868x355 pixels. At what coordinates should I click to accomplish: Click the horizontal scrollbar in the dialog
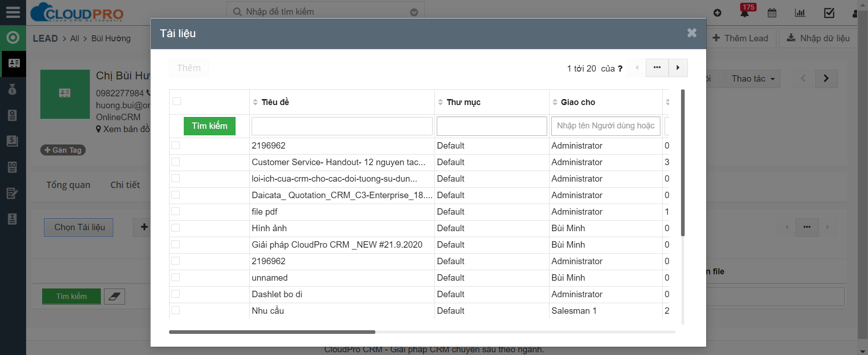pyautogui.click(x=272, y=332)
